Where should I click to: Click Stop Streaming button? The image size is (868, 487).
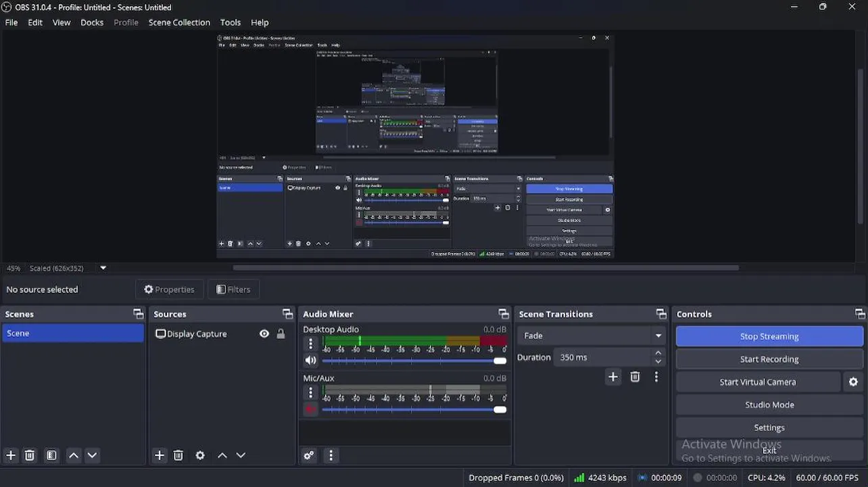click(769, 336)
